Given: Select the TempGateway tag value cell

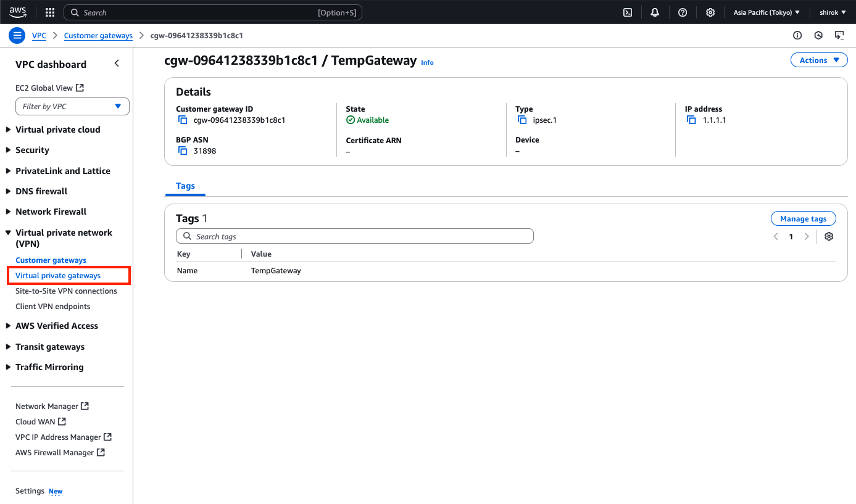Looking at the screenshot, I should click(x=276, y=271).
